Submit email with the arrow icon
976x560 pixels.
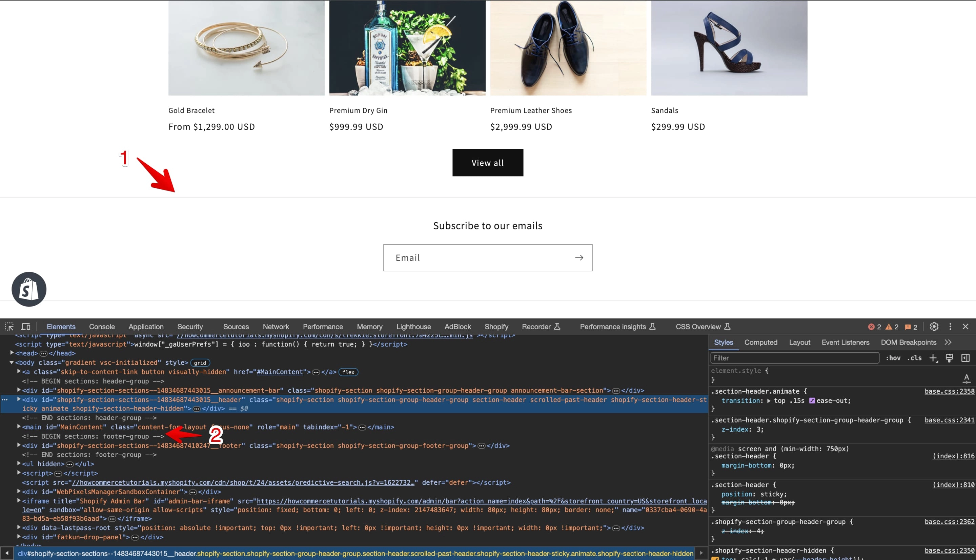click(x=579, y=258)
